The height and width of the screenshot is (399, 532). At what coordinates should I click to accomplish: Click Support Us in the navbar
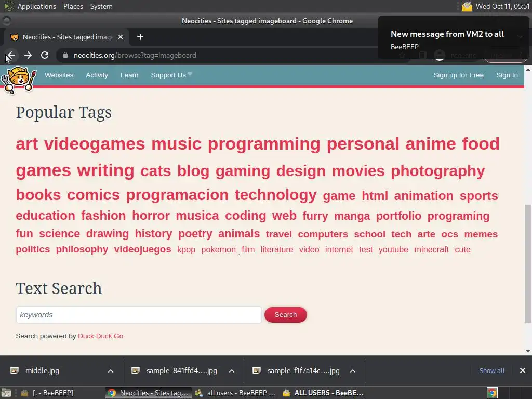[x=168, y=75]
